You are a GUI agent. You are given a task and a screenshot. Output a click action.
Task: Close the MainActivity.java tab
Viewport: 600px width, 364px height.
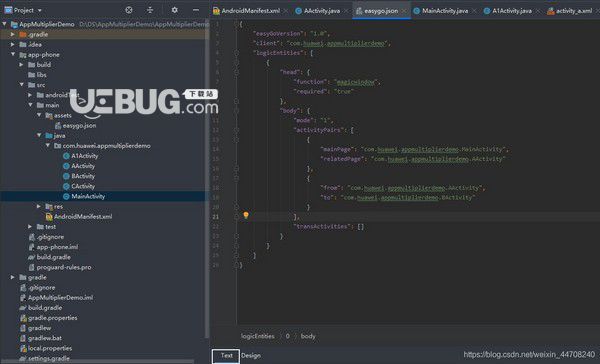(474, 11)
